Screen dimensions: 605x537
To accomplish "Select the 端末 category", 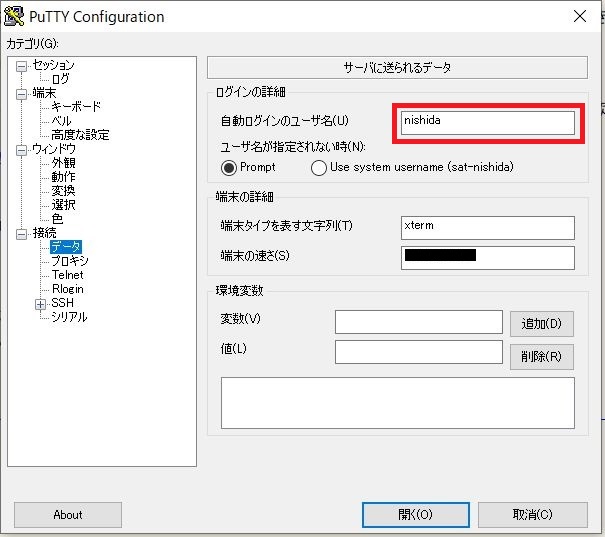I will tap(44, 93).
